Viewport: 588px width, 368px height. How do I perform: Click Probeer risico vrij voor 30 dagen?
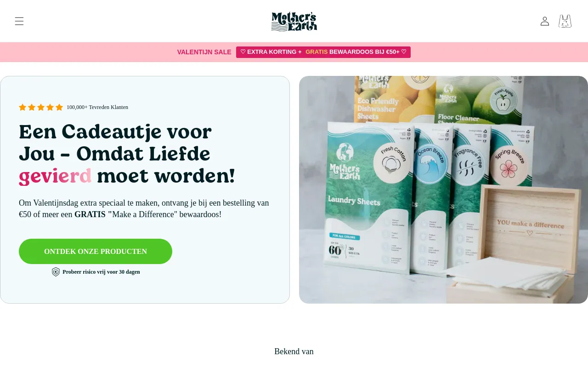coord(101,272)
